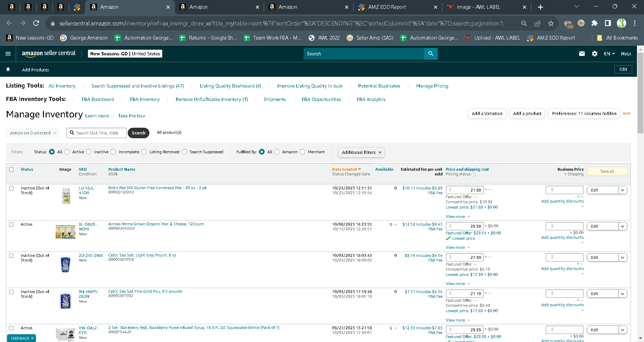
Task: Click the pricing status info icon
Action: (x=473, y=175)
